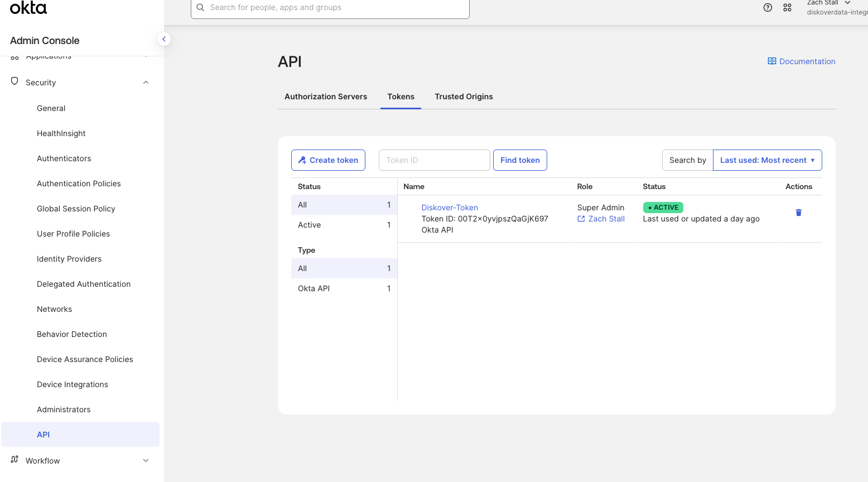Open HealthInsight in the sidebar
Screen dimensions: 868x482
click(61, 133)
